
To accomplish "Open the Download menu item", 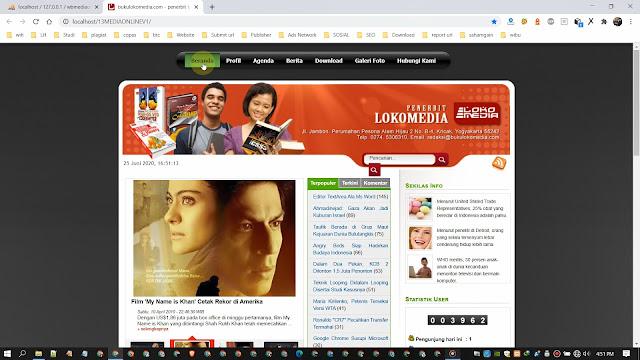I will (329, 60).
